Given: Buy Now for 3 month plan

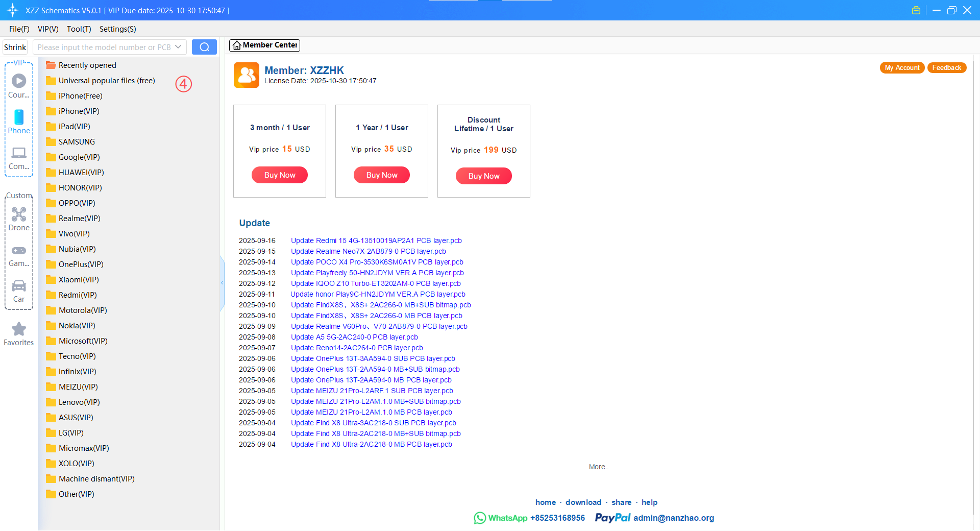Looking at the screenshot, I should pyautogui.click(x=280, y=175).
